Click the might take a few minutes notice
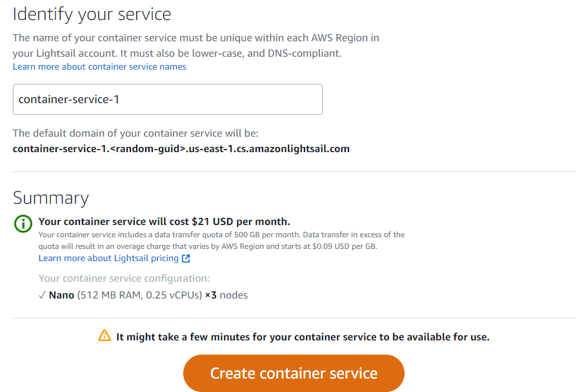Screen dimensions: 582x392 303,337
